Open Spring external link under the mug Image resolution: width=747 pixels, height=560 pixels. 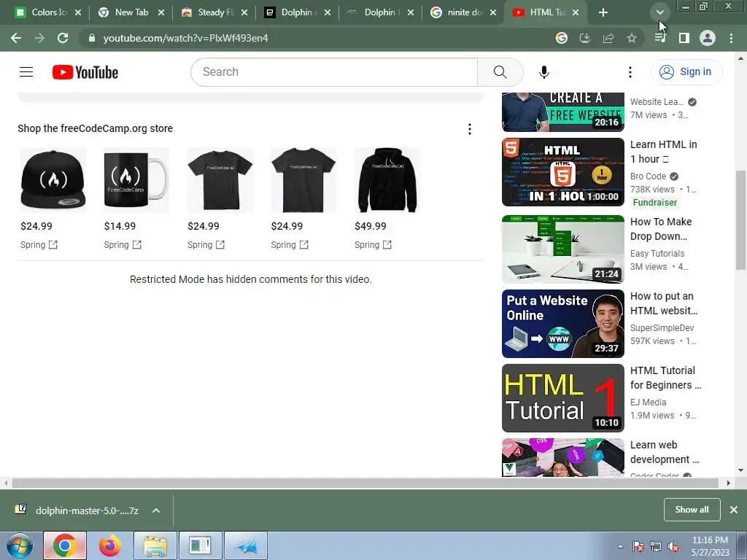[x=123, y=245]
